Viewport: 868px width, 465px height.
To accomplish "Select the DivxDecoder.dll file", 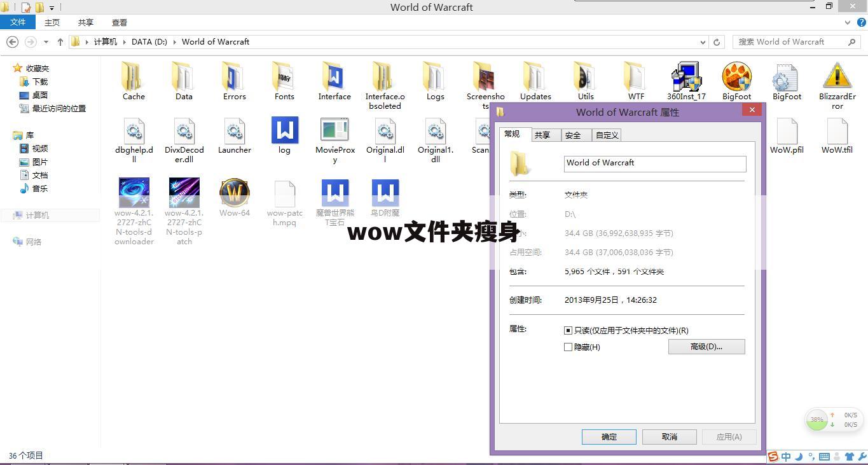I will pyautogui.click(x=184, y=139).
